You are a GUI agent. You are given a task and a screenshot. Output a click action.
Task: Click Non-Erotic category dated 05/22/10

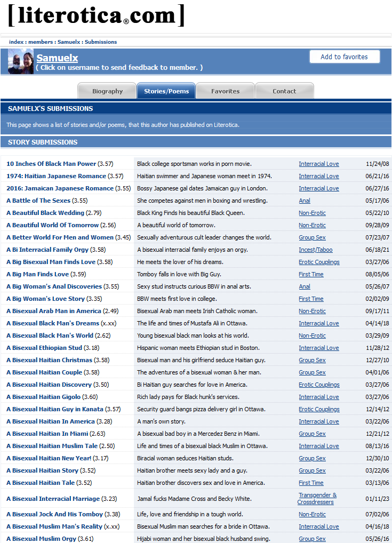coord(312,213)
